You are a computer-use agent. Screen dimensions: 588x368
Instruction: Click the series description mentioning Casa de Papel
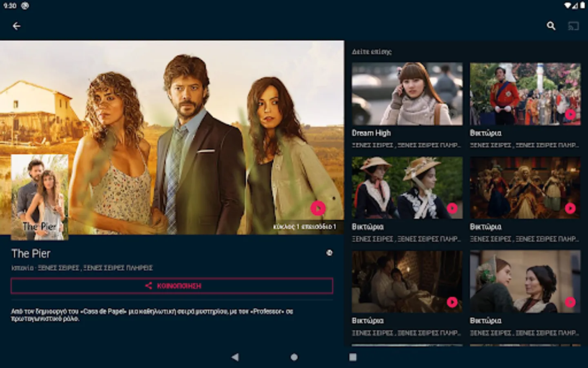click(152, 315)
